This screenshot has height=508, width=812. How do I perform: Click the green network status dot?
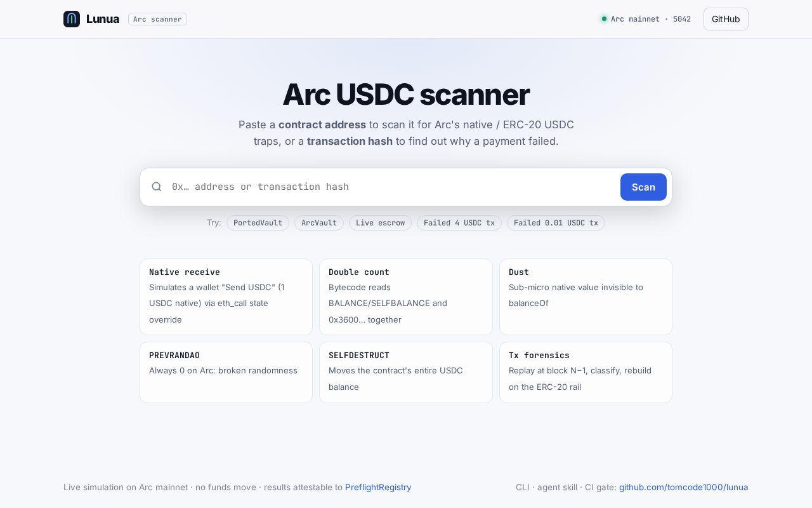pos(604,19)
